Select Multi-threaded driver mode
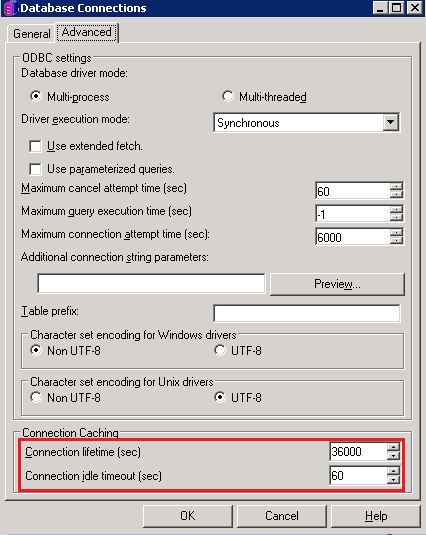The width and height of the screenshot is (426, 535). (227, 96)
